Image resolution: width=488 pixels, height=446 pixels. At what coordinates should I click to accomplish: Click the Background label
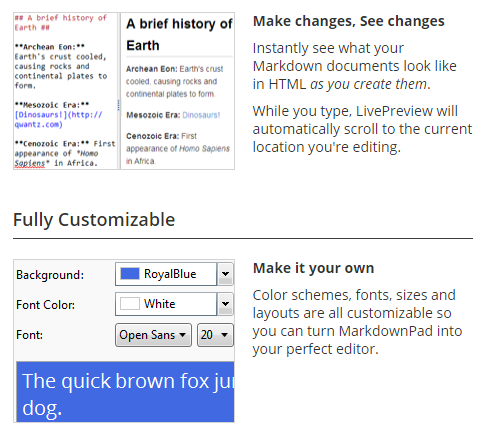click(x=50, y=275)
